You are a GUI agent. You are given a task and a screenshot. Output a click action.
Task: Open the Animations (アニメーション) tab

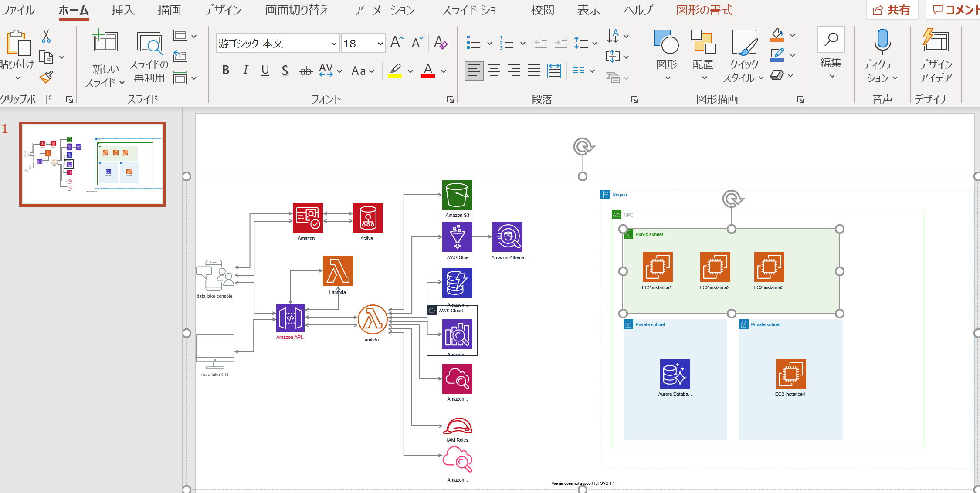click(x=384, y=10)
